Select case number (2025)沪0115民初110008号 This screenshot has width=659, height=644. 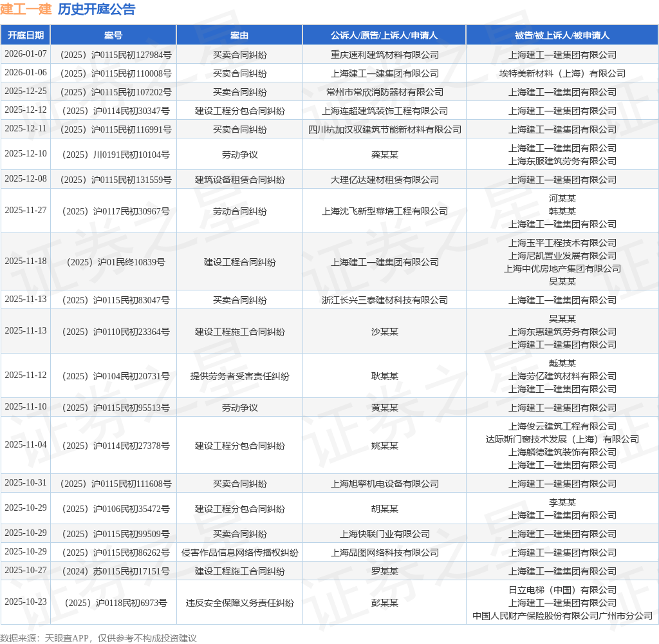116,73
